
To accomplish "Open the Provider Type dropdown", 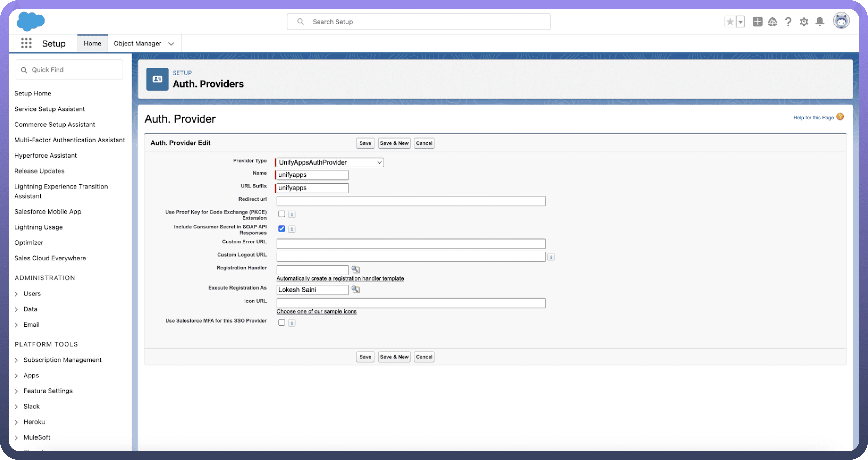I will 330,163.
